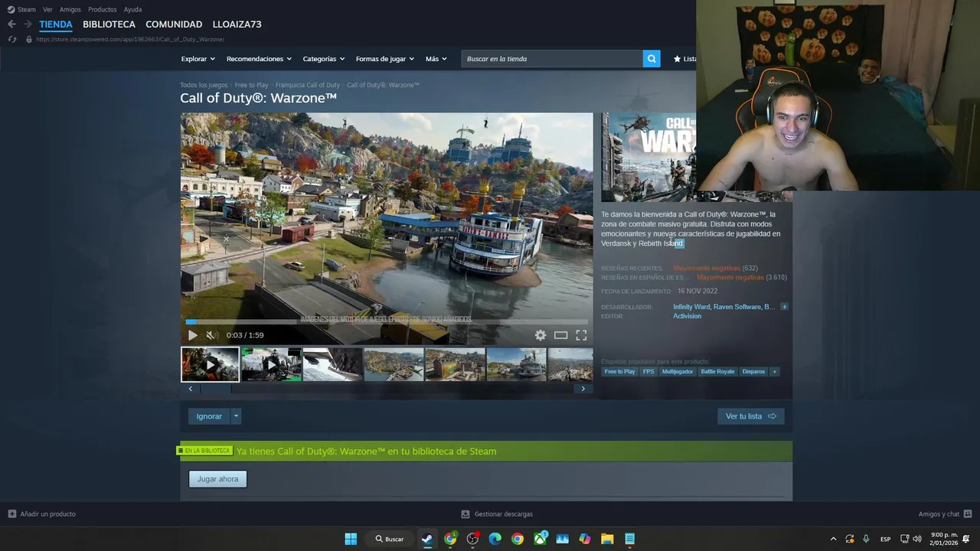This screenshot has width=980, height=551.
Task: Expand the Categorías dropdown
Action: pyautogui.click(x=323, y=59)
